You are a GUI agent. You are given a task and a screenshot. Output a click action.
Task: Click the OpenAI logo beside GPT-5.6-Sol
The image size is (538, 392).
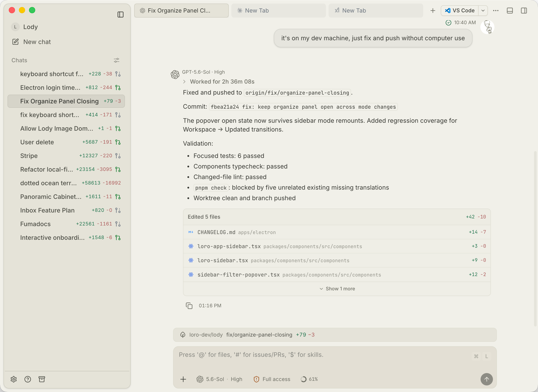pos(175,75)
